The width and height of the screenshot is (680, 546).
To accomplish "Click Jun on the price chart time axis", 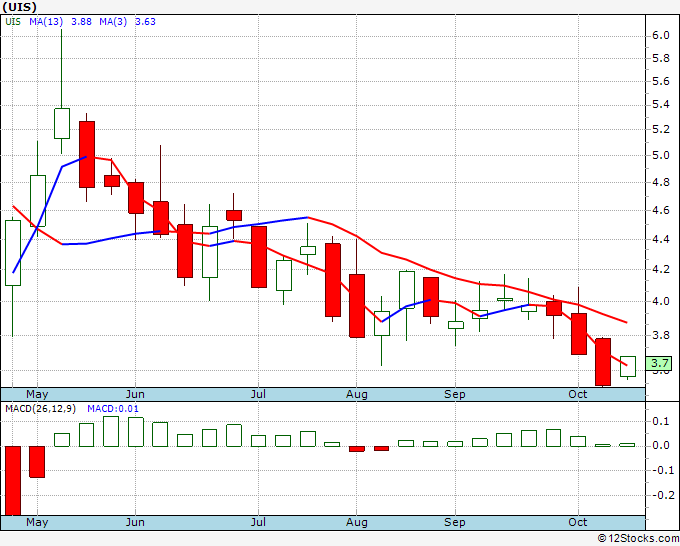I will (x=135, y=394).
